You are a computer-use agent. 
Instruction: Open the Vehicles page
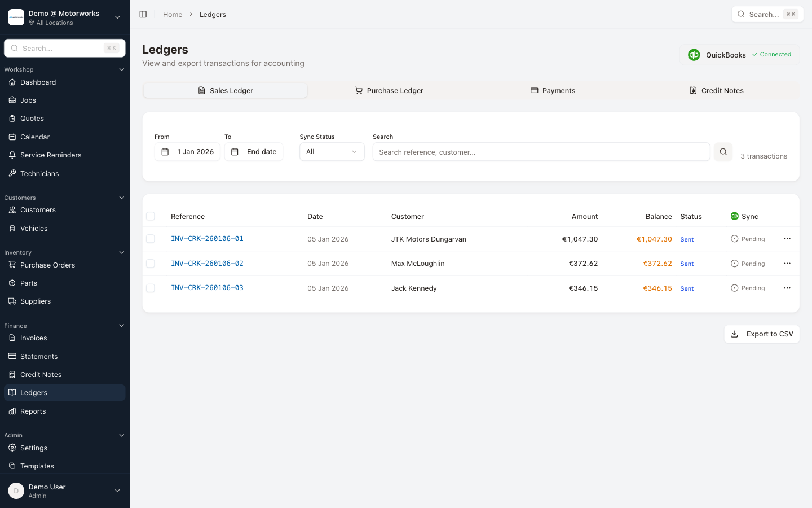pos(34,228)
